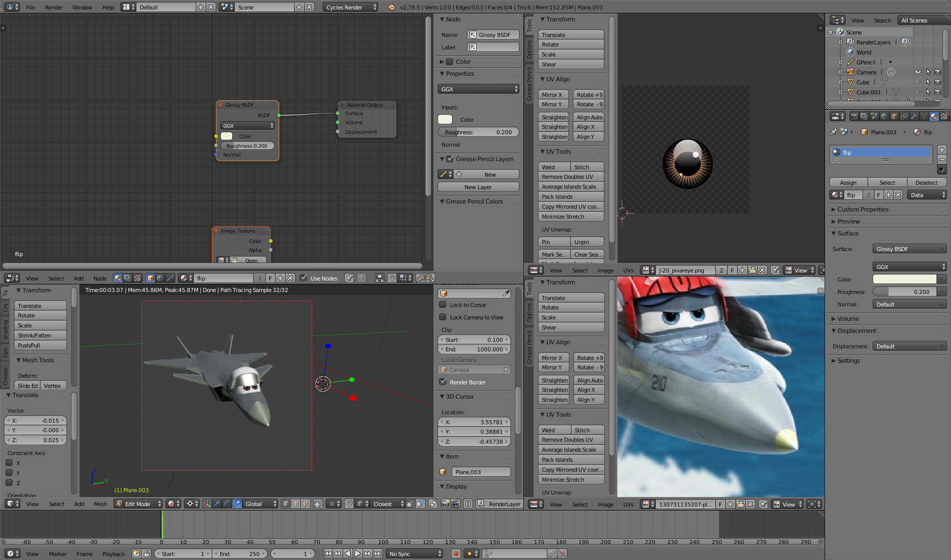This screenshot has height=560, width=951.
Task: Open the GGX distribution dropdown in node panel
Action: [x=478, y=89]
